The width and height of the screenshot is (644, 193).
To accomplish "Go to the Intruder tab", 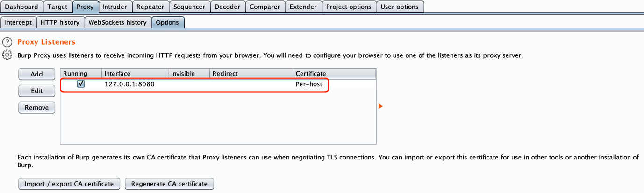I will coord(114,7).
